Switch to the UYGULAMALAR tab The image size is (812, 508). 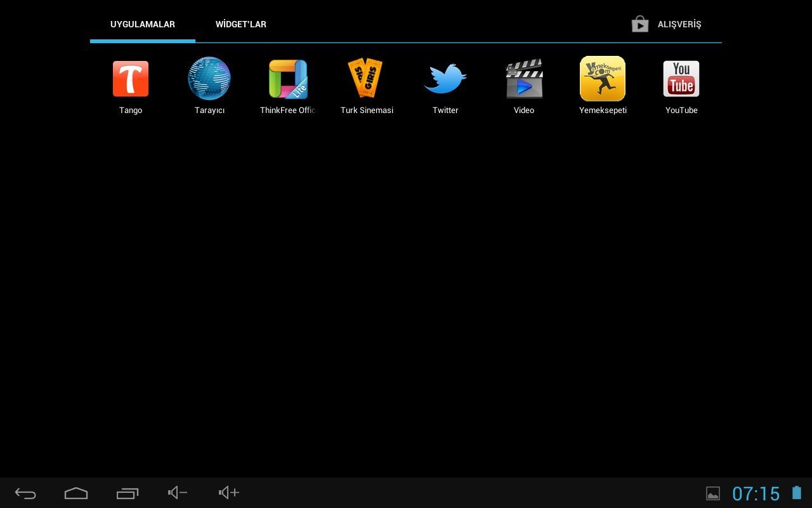pyautogui.click(x=143, y=24)
